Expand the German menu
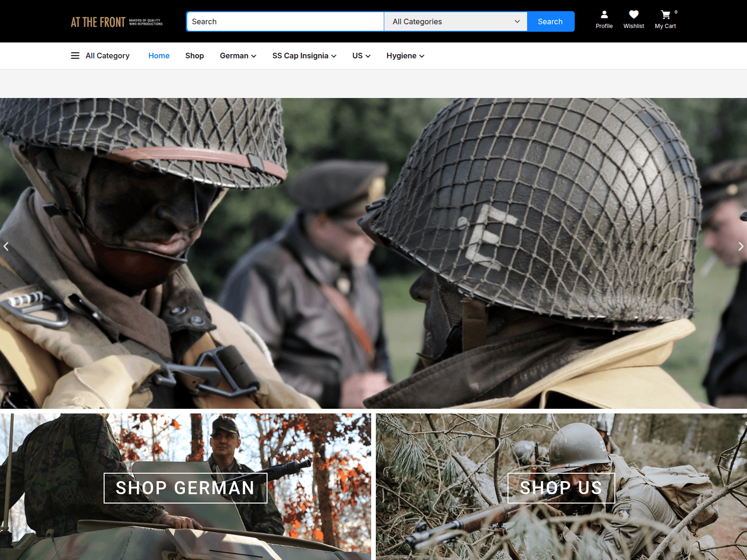The width and height of the screenshot is (747, 560). 238,56
